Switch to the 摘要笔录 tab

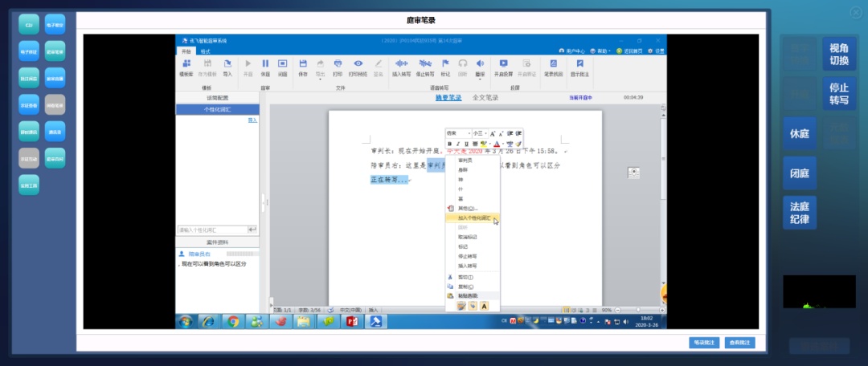pyautogui.click(x=448, y=98)
